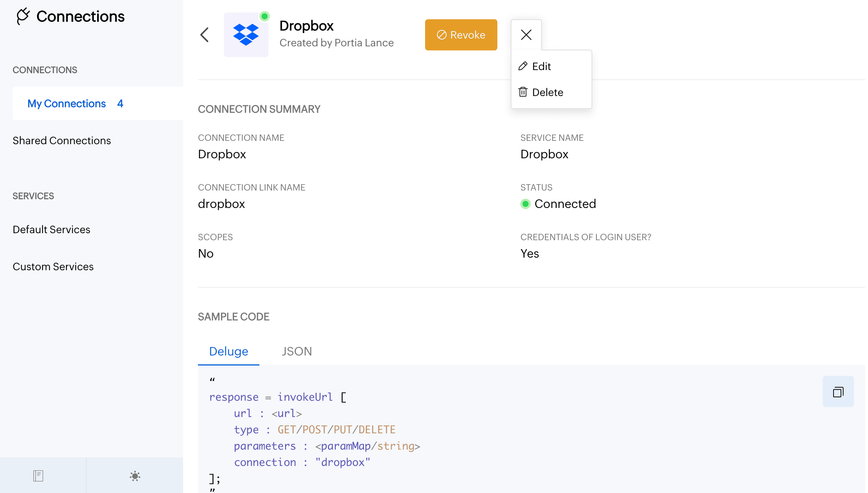Choose Edit from the dropdown menu
Viewport: 868px width, 493px height.
point(551,66)
